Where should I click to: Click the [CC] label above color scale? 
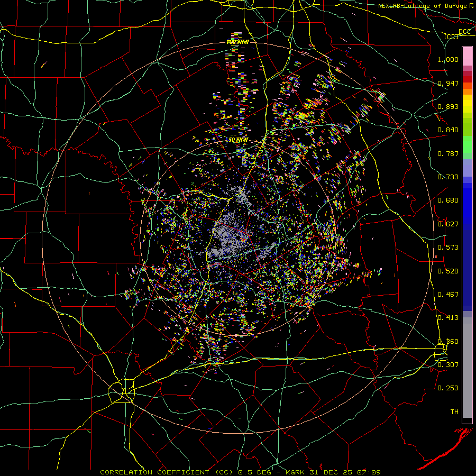pos(452,36)
